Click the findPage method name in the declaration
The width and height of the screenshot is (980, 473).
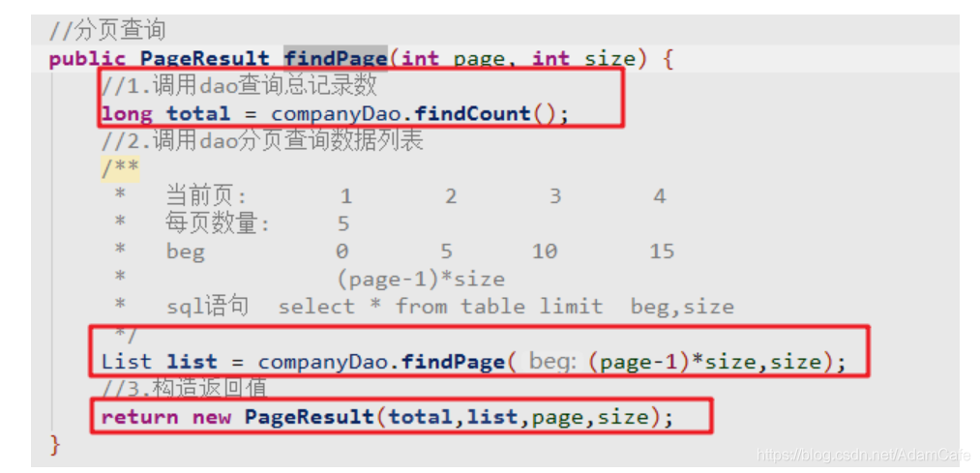tap(336, 59)
